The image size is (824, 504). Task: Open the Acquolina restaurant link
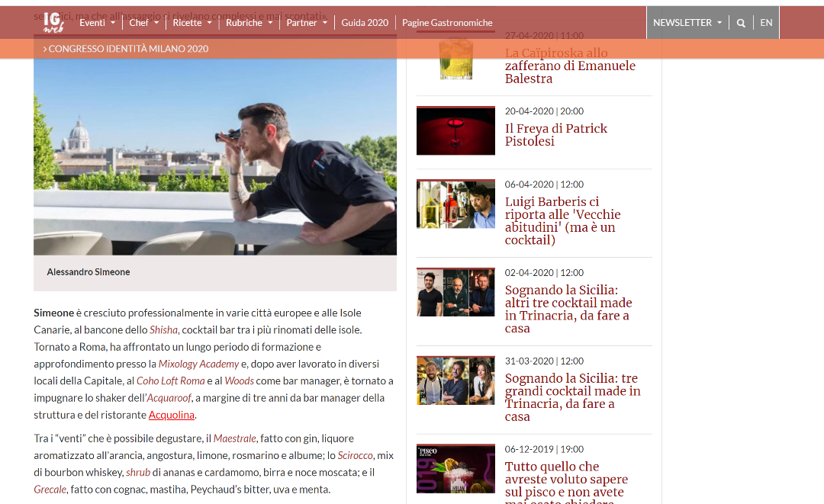point(171,415)
